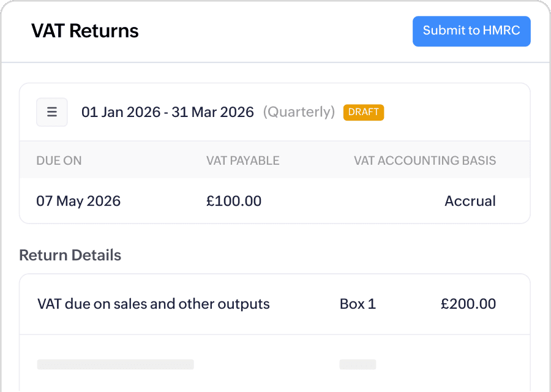Click the blank area right of DRAFT badge
The image size is (551, 392).
pyautogui.click(x=457, y=112)
